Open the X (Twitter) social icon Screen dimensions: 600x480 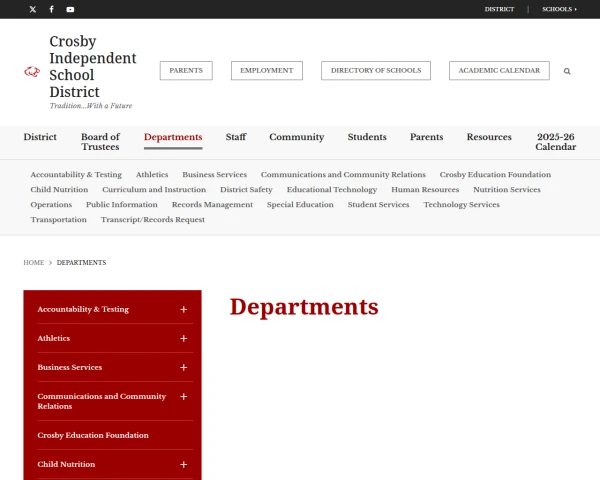tap(33, 9)
